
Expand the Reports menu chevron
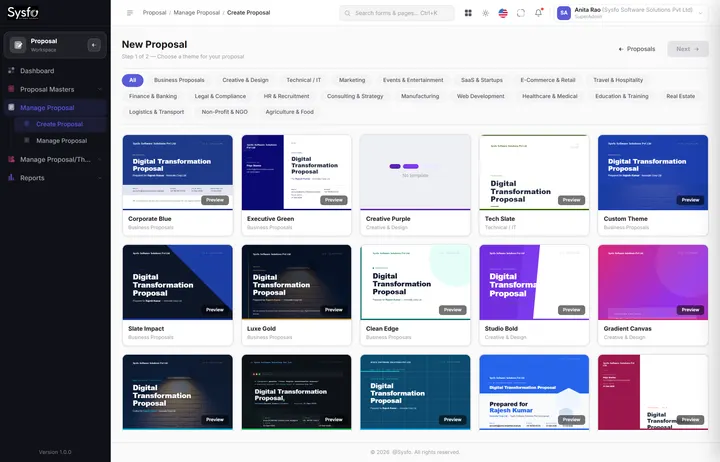coord(100,178)
